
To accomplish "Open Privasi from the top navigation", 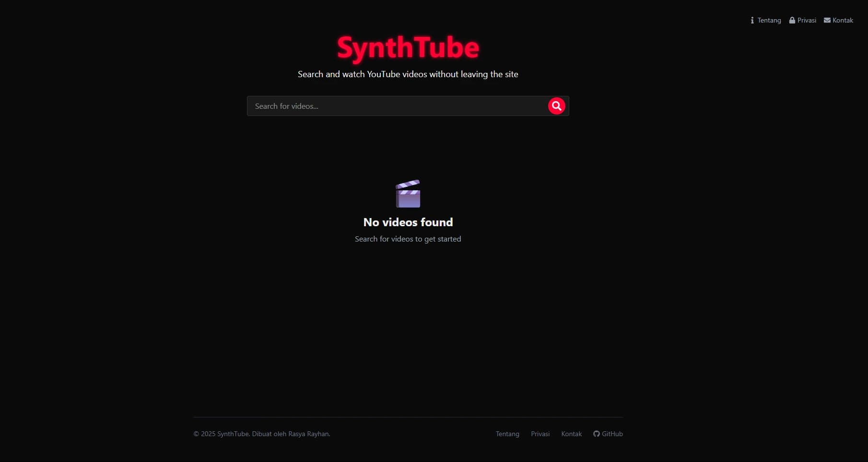I will (x=807, y=20).
